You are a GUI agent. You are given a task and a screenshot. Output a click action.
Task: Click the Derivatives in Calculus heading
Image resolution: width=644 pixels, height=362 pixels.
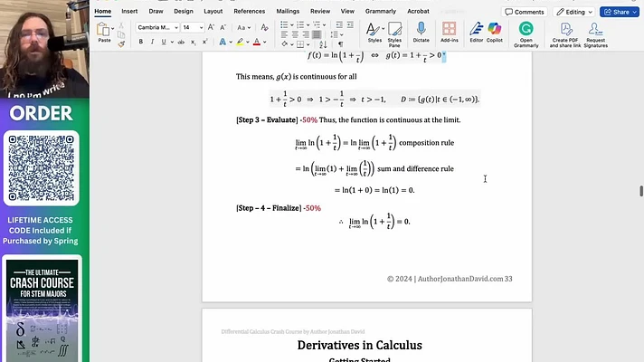coord(359,345)
